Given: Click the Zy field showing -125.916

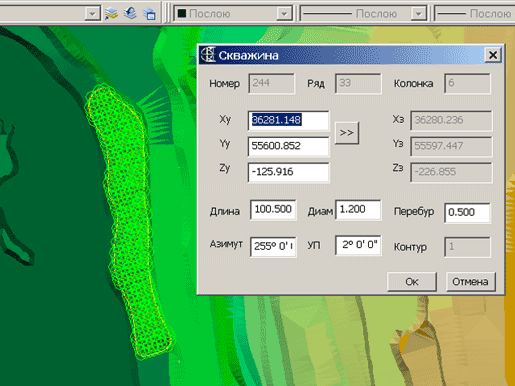Looking at the screenshot, I should click(288, 172).
